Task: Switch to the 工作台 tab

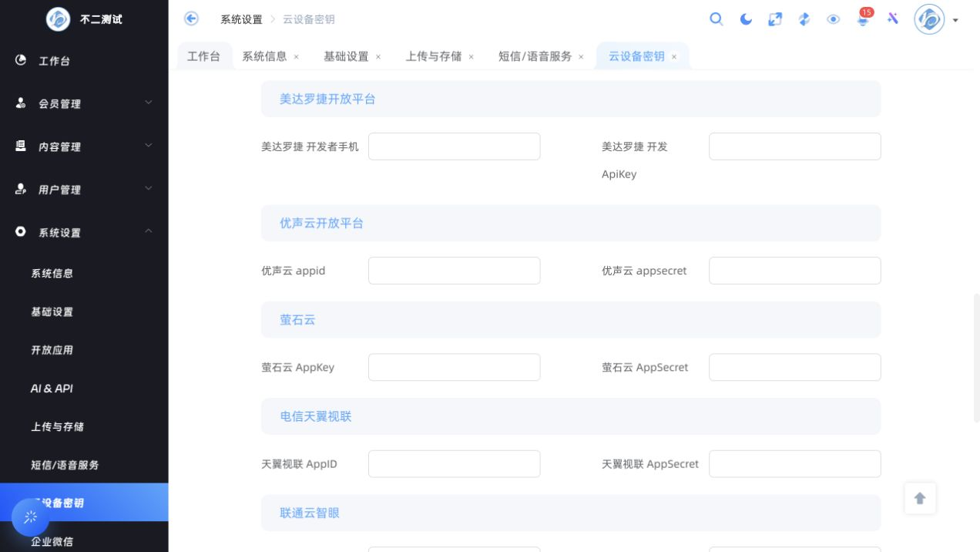Action: pos(204,56)
